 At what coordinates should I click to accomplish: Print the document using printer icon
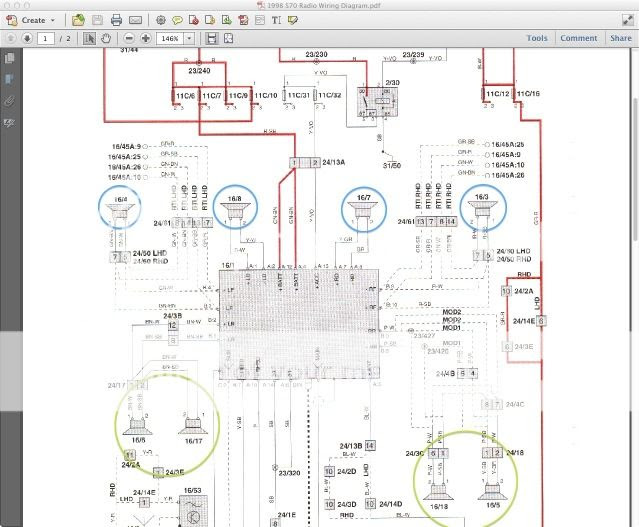[x=116, y=20]
